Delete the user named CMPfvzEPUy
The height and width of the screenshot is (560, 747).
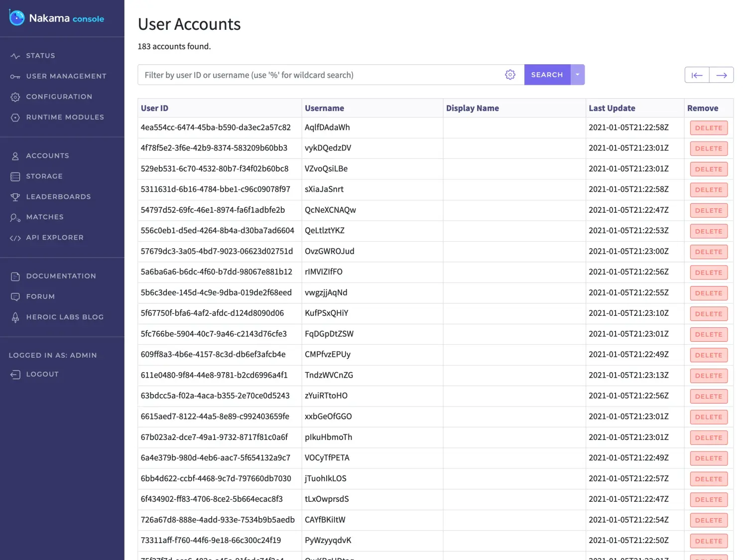708,355
